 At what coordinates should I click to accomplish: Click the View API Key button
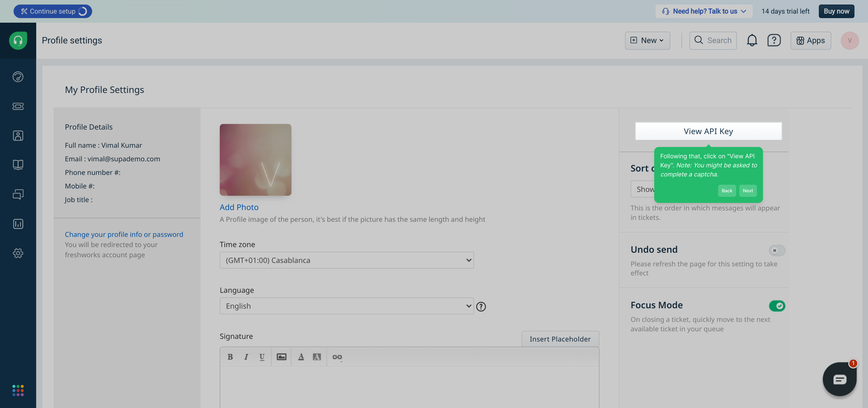point(708,131)
